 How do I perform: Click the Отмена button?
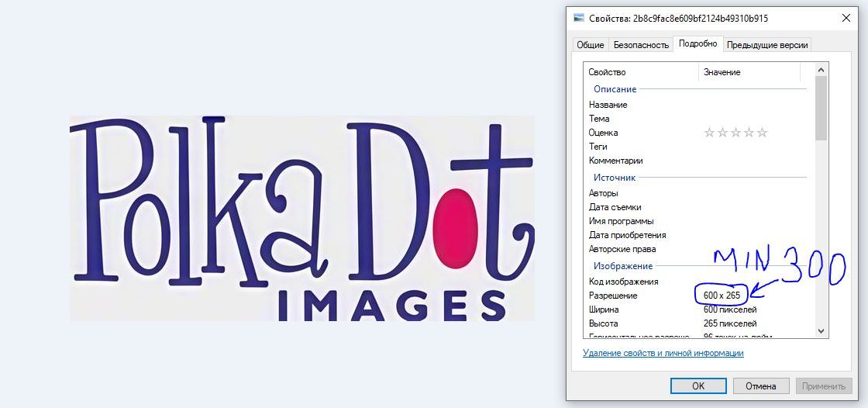[760, 386]
